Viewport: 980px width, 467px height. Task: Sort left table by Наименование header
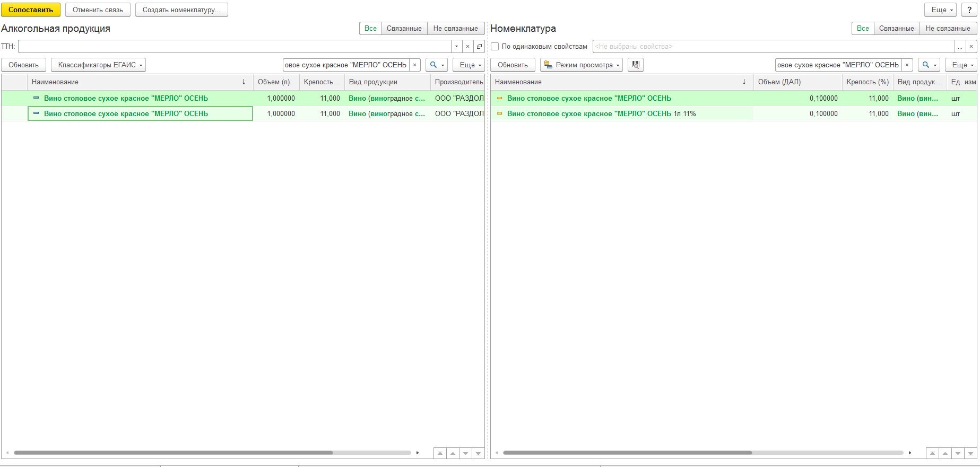(140, 82)
